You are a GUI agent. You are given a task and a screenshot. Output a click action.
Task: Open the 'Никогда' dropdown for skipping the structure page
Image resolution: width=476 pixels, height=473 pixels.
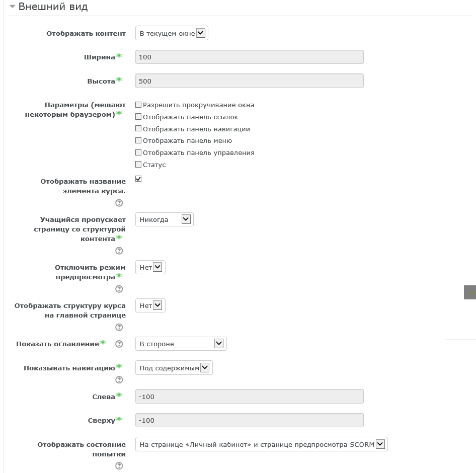click(x=164, y=219)
